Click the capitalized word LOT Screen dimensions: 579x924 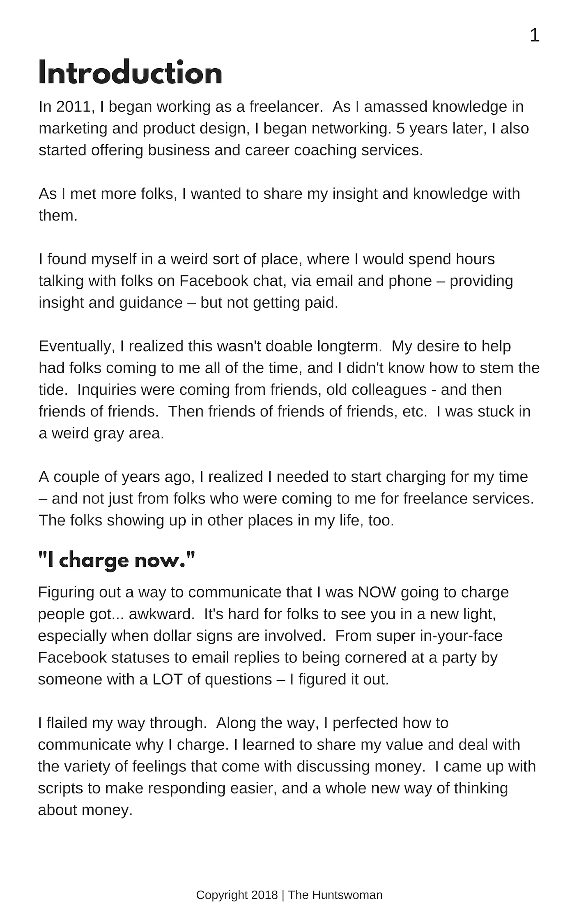(167, 679)
